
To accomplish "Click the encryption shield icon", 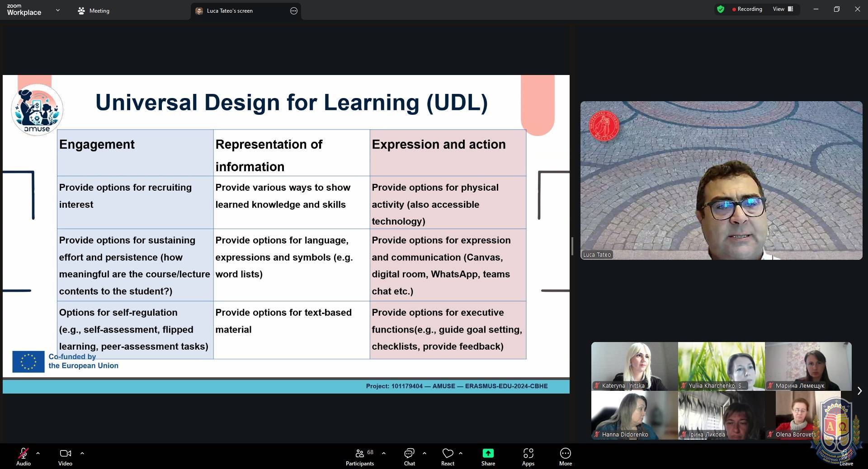I will click(x=721, y=9).
